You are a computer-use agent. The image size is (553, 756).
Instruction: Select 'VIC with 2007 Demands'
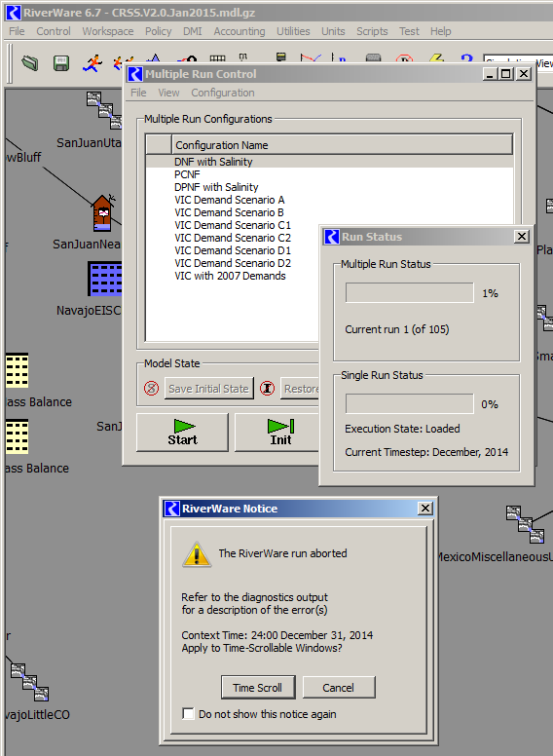[230, 276]
